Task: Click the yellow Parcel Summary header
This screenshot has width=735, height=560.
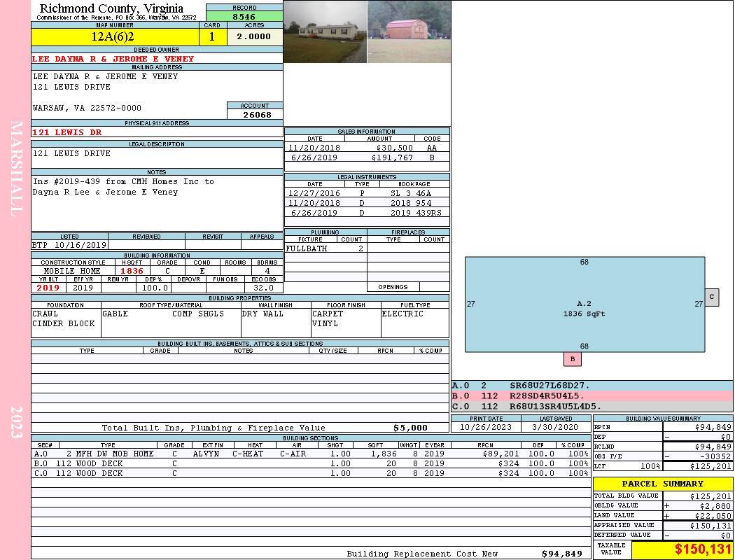Action: pyautogui.click(x=663, y=484)
